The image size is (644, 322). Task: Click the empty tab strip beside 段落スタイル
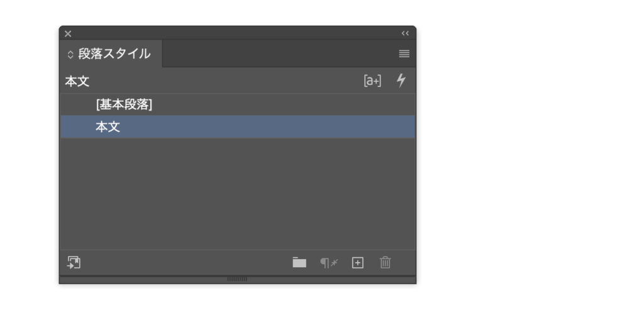pyautogui.click(x=279, y=53)
